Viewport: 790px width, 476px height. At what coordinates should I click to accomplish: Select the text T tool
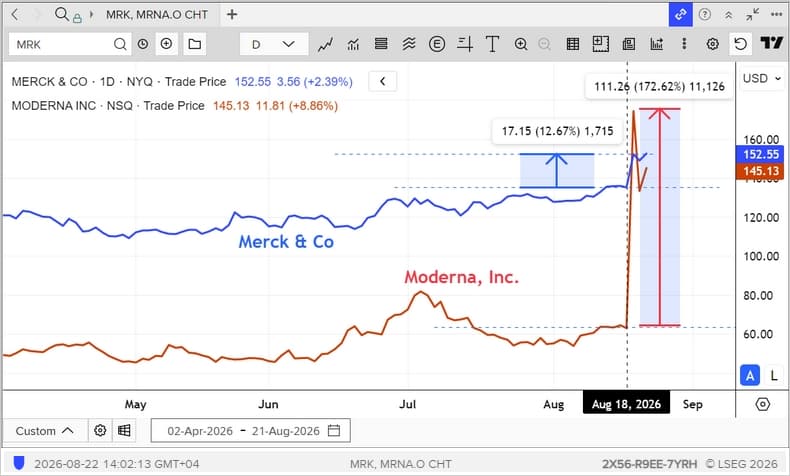click(492, 44)
